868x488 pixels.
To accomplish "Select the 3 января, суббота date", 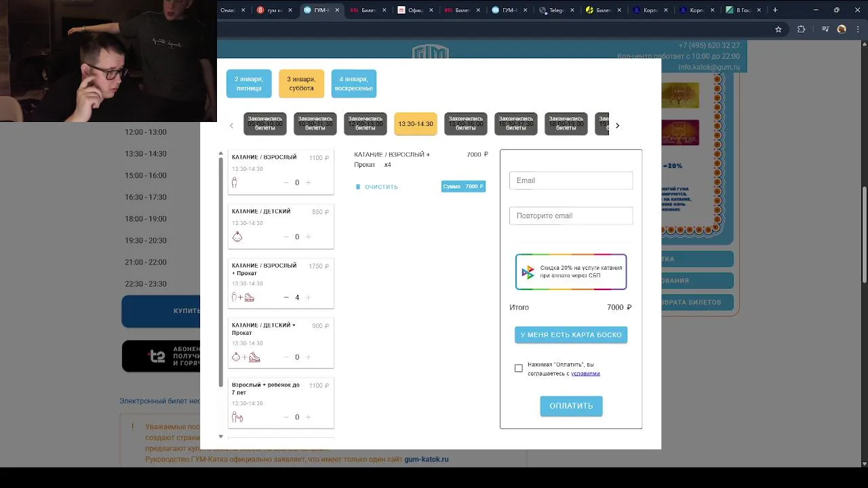I will click(301, 83).
